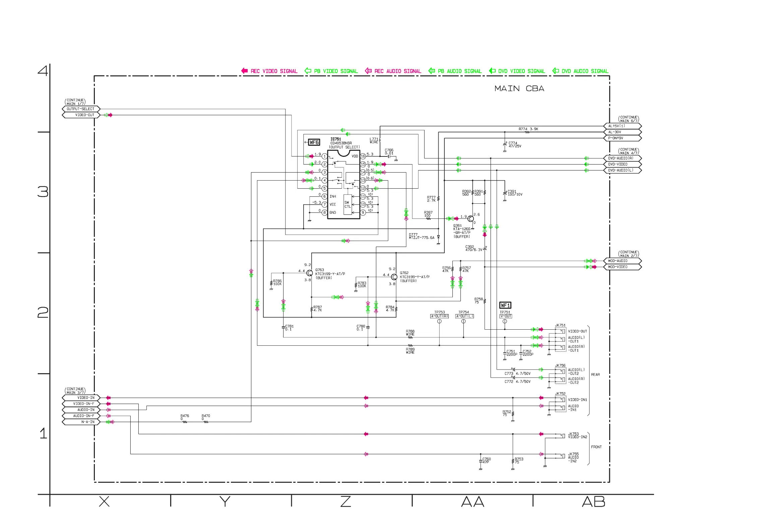
Task: Click the Q391 buffer transistor symbol
Action: tap(471, 219)
